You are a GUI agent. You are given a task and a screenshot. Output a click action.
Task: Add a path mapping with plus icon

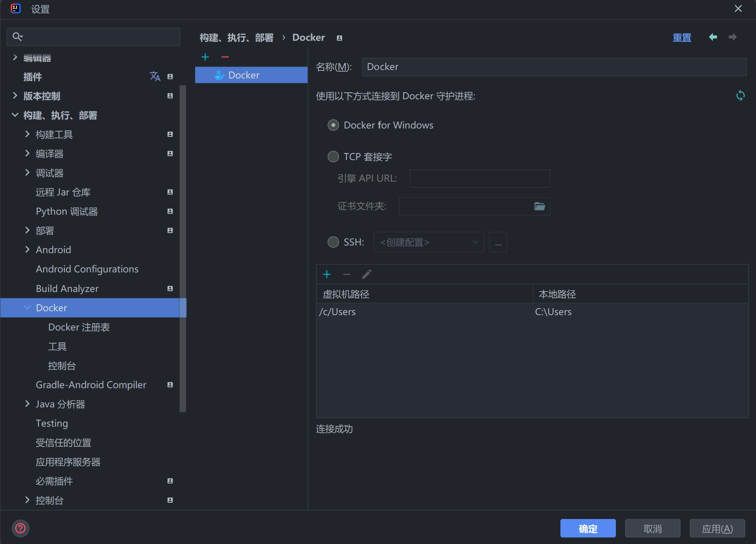tap(327, 274)
